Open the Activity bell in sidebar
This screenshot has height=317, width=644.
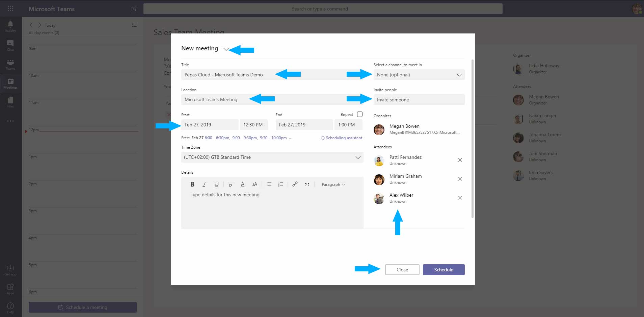click(x=10, y=26)
